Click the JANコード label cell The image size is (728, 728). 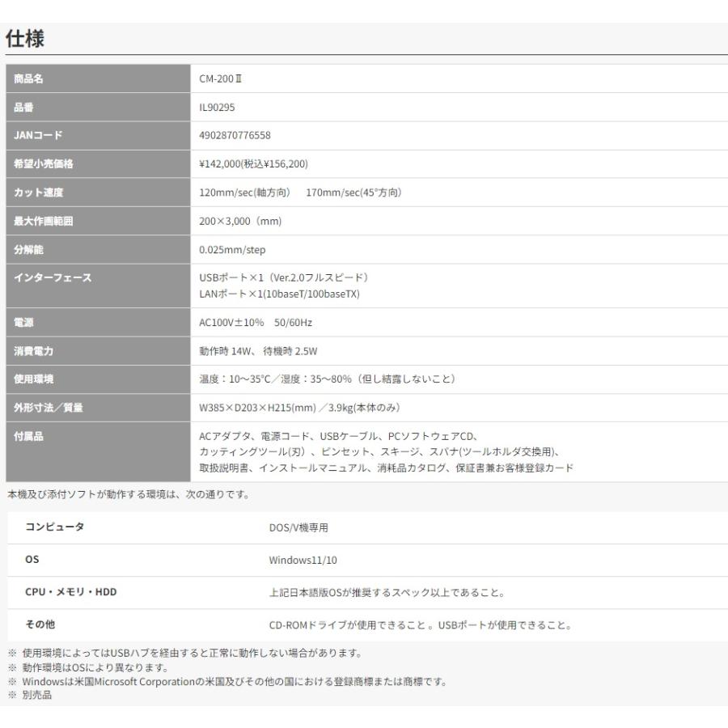coord(98,136)
